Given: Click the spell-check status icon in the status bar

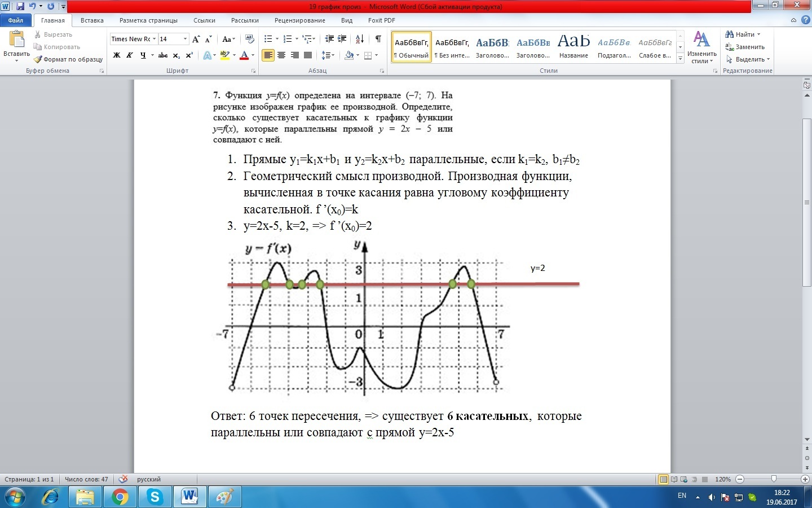Looking at the screenshot, I should 123,479.
